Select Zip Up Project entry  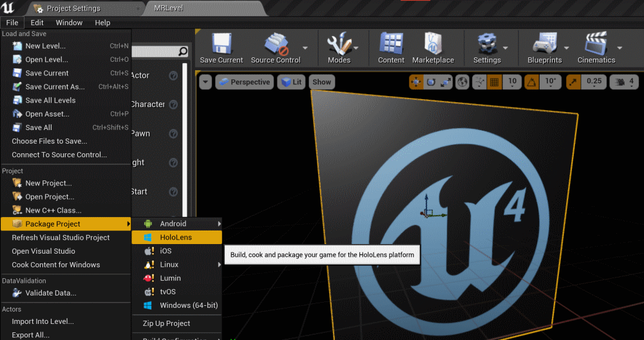point(176,323)
